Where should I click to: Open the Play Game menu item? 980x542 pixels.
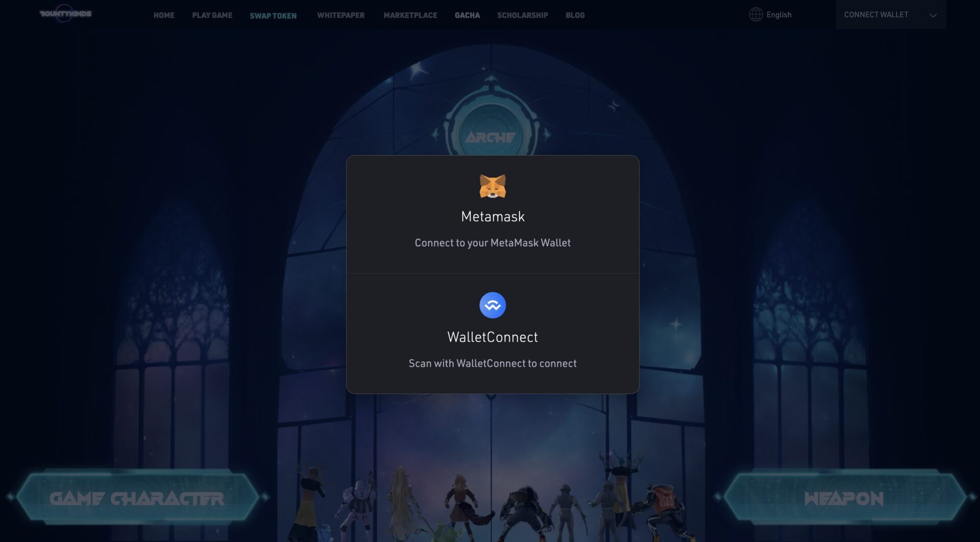tap(212, 15)
